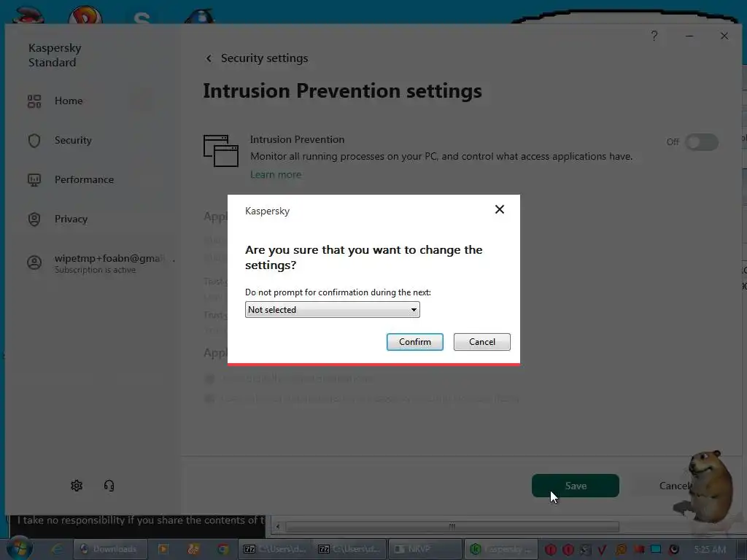Open the 'Not selected' confirmation period dropdown
This screenshot has width=747, height=560.
point(332,309)
